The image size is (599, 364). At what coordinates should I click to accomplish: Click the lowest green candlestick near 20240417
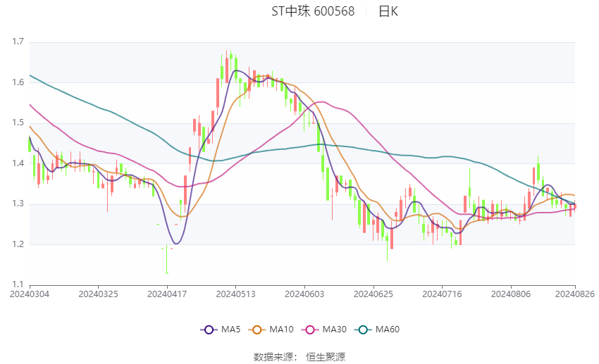(x=167, y=260)
